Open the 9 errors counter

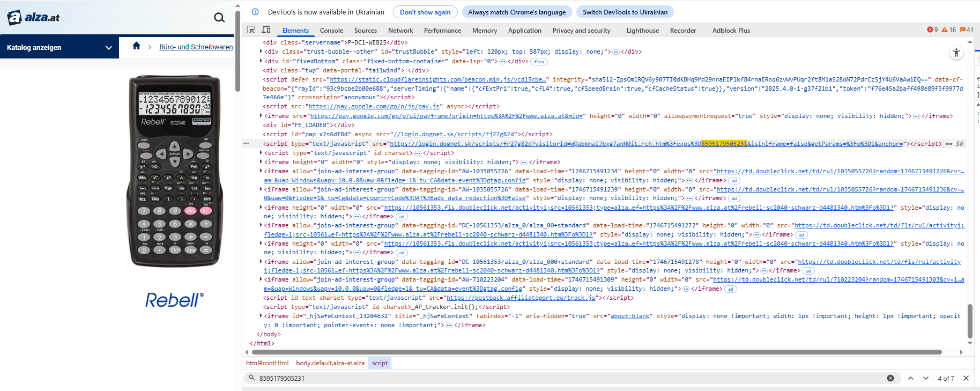933,30
